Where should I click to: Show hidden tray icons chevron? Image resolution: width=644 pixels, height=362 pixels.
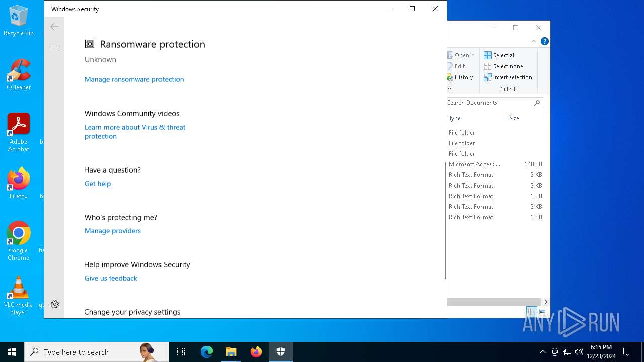point(542,352)
